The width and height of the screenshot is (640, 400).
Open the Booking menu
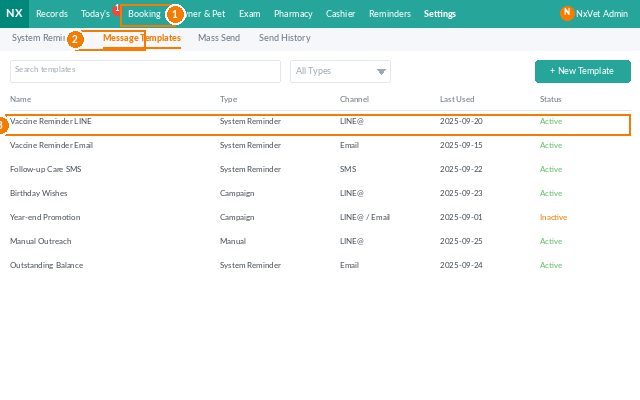tap(144, 14)
